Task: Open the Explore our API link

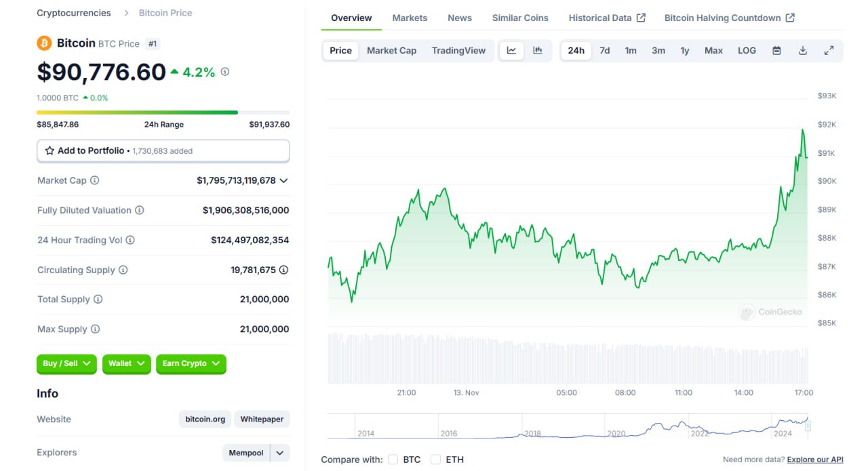Action: pos(815,459)
